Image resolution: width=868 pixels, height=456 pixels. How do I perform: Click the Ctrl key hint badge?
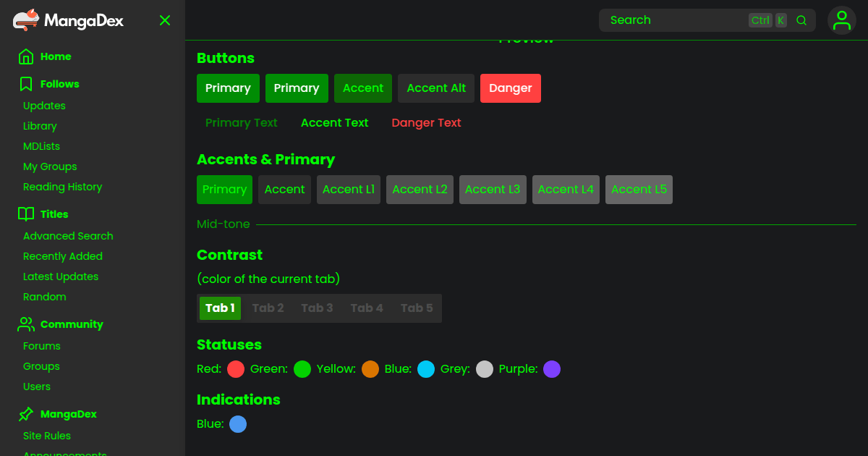pos(760,20)
